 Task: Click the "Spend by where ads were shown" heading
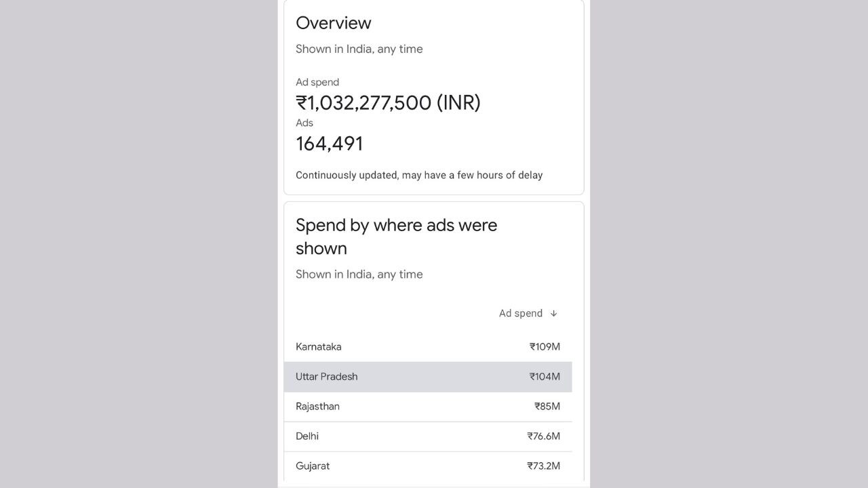click(x=396, y=237)
